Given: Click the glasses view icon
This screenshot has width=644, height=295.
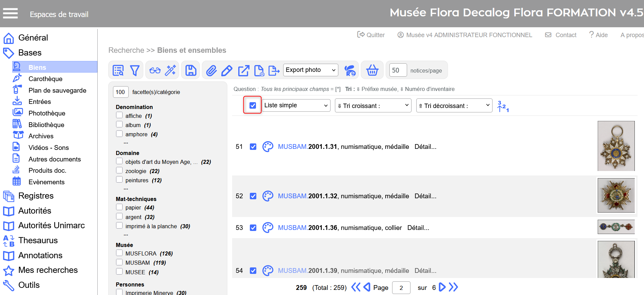Looking at the screenshot, I should coord(155,71).
